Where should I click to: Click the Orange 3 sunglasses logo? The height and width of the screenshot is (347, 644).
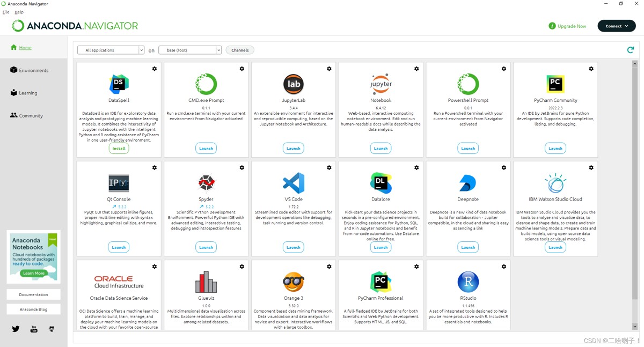[294, 282]
